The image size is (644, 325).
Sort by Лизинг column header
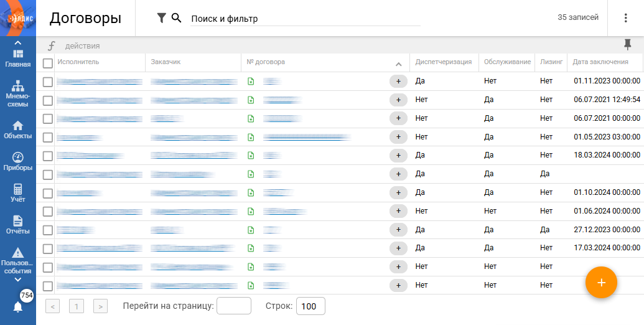pos(551,62)
